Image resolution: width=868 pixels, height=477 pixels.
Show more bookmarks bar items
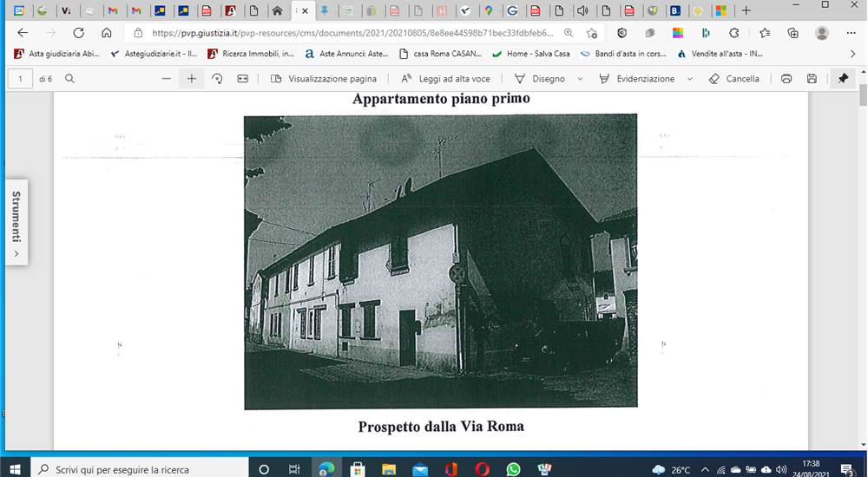click(x=852, y=54)
